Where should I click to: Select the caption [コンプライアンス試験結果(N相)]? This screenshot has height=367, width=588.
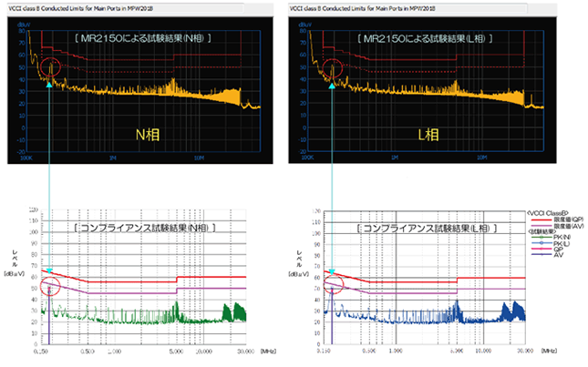pos(145,228)
